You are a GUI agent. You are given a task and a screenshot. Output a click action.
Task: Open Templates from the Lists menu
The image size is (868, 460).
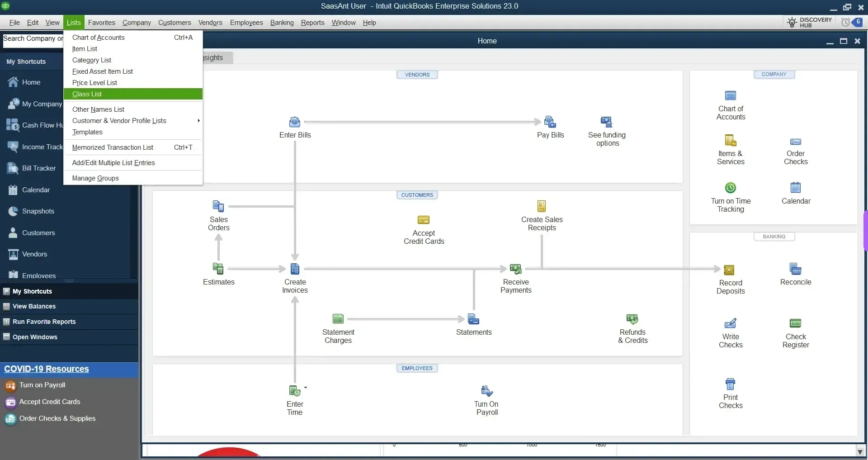(133, 132)
